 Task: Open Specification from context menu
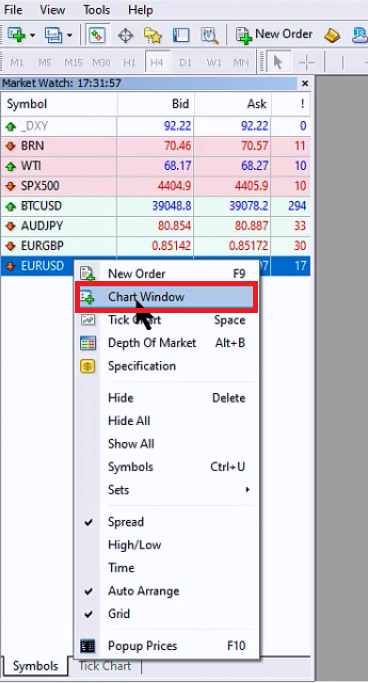(167, 366)
